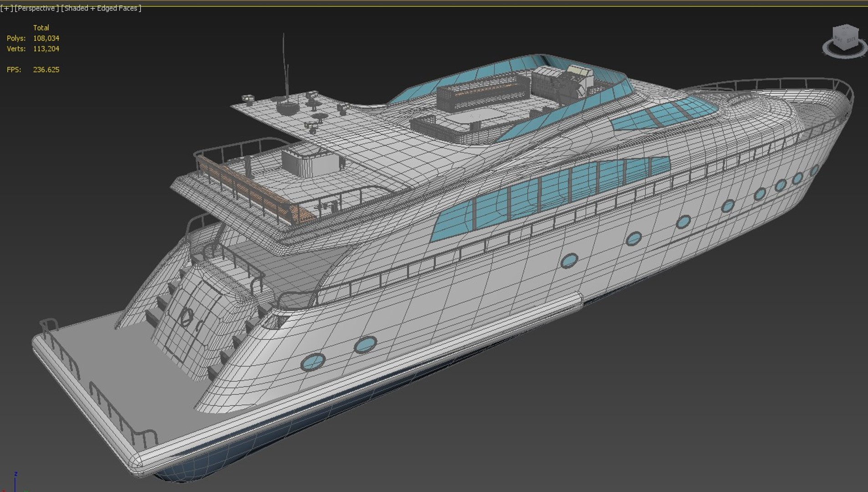Open the [+] viewport general menu
The width and height of the screenshot is (868, 492).
tap(6, 8)
